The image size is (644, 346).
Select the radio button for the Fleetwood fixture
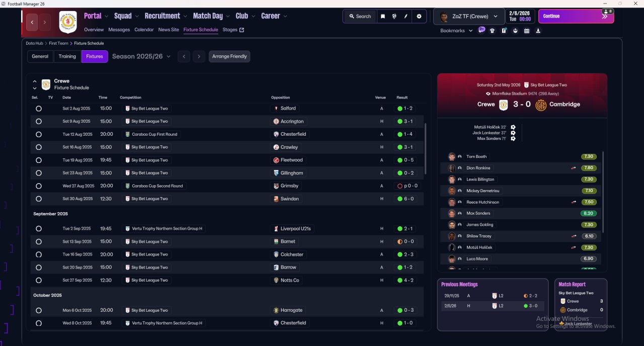pyautogui.click(x=39, y=160)
